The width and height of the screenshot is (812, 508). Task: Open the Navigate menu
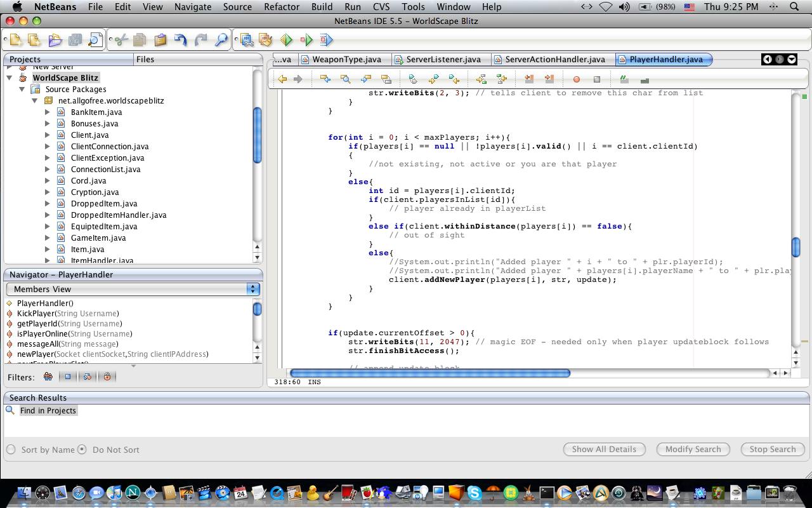click(x=193, y=7)
